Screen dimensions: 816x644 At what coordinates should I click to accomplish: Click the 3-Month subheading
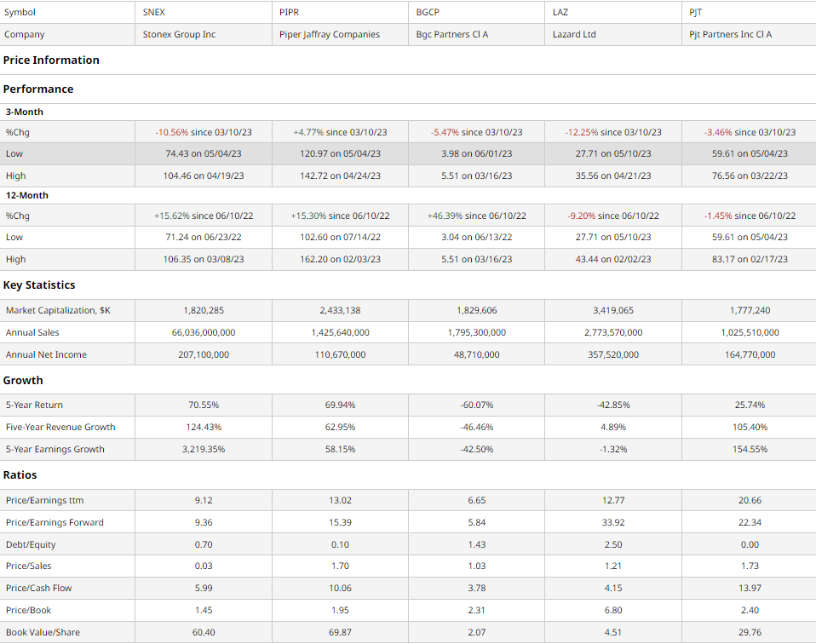click(x=25, y=112)
